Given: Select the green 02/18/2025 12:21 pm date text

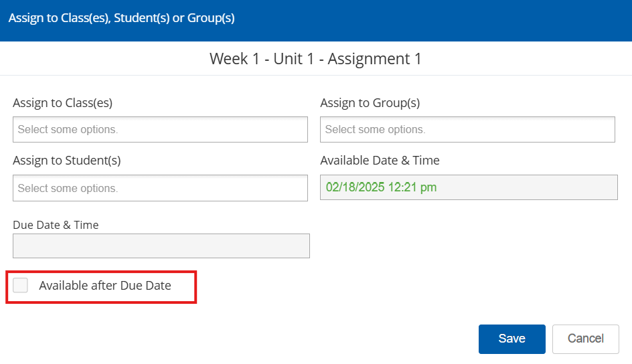Looking at the screenshot, I should tap(381, 187).
